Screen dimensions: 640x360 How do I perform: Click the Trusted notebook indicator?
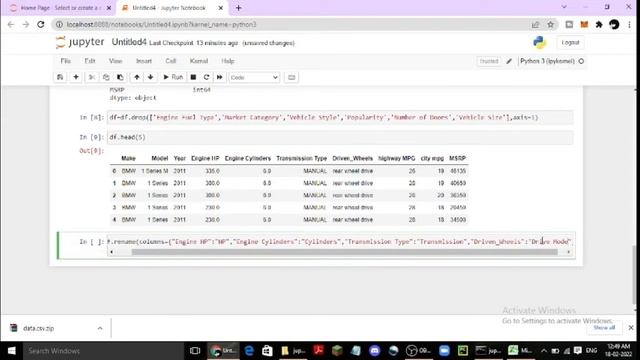tap(489, 61)
